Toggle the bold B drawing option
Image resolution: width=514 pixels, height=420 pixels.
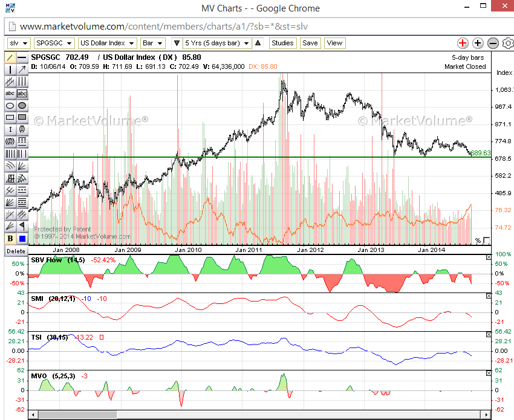pos(10,239)
